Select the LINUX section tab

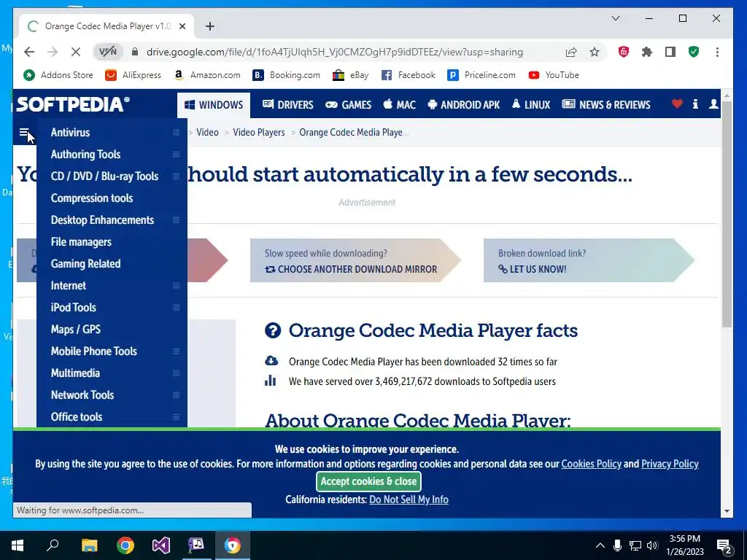(x=531, y=105)
